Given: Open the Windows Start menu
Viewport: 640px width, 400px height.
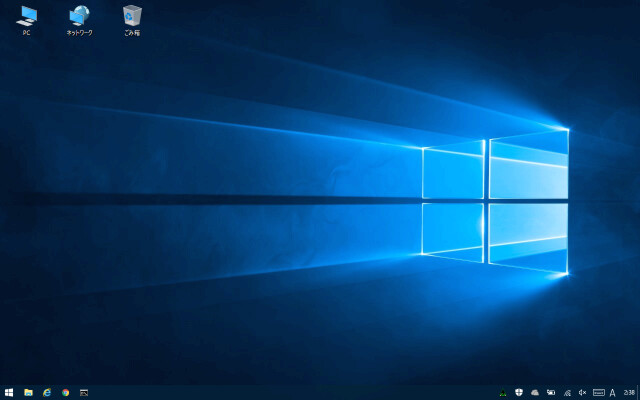Looking at the screenshot, I should point(9,393).
